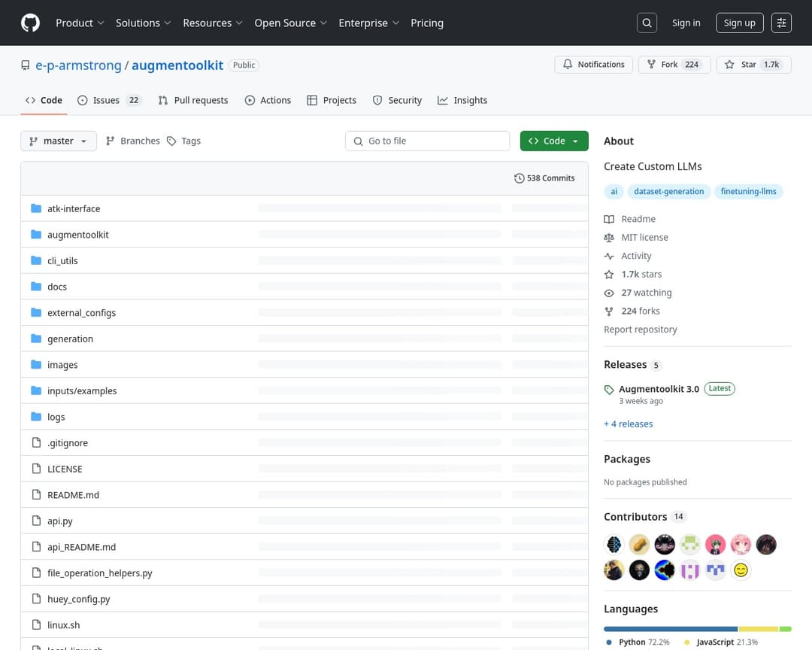Open the green Code dropdown
Viewport: 812px width, 650px height.
pyautogui.click(x=554, y=141)
